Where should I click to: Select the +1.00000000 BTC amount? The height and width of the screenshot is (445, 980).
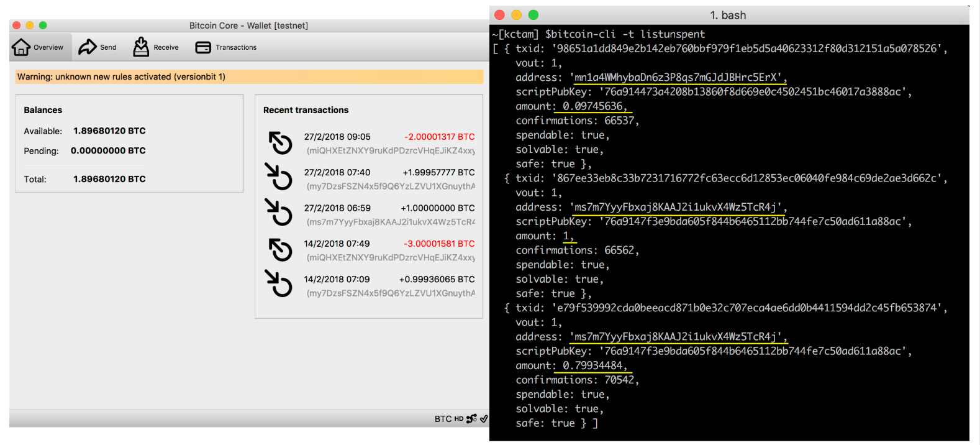coord(438,208)
